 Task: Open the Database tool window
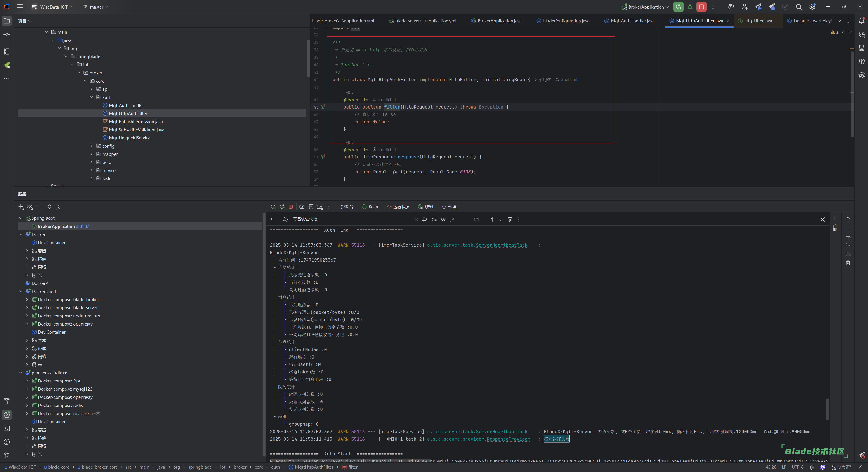pyautogui.click(x=862, y=48)
